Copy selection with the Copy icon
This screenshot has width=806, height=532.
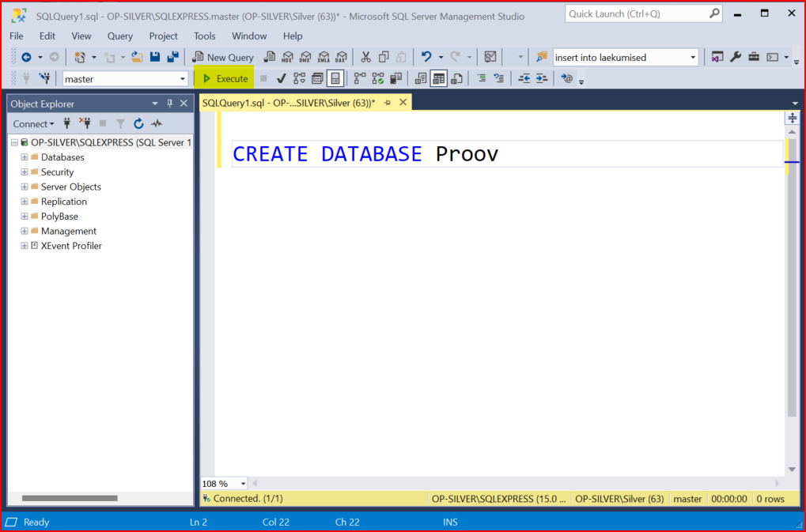[384, 57]
